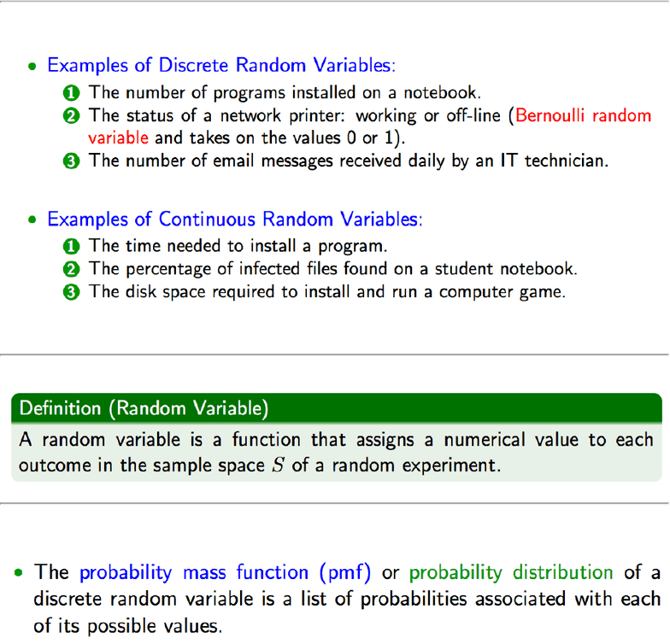The height and width of the screenshot is (644, 670).
Task: Click green numbered bullet 1 beside 'time needed'
Action: pos(72,246)
